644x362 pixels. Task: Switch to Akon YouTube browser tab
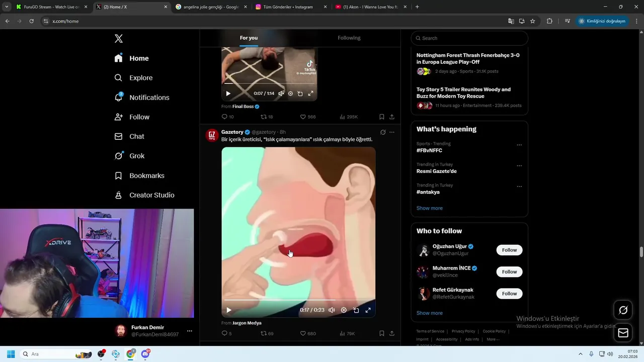point(371,7)
